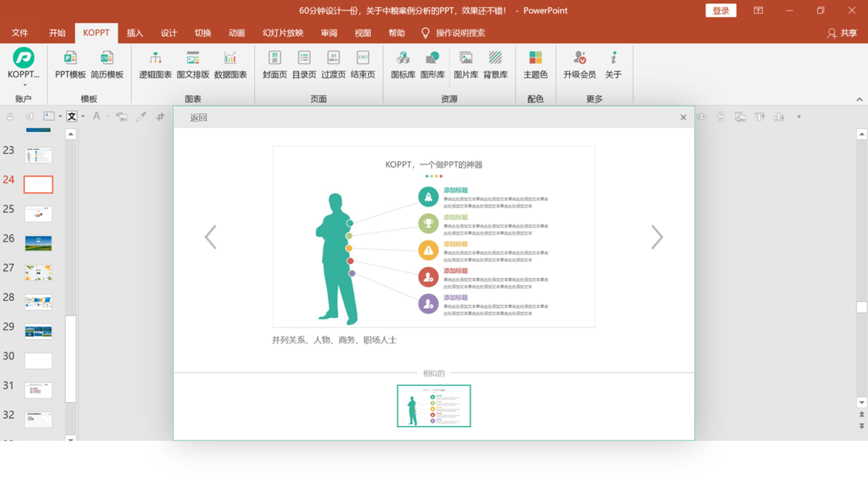The image size is (868, 493).
Task: Click the 共享 share button
Action: point(842,33)
